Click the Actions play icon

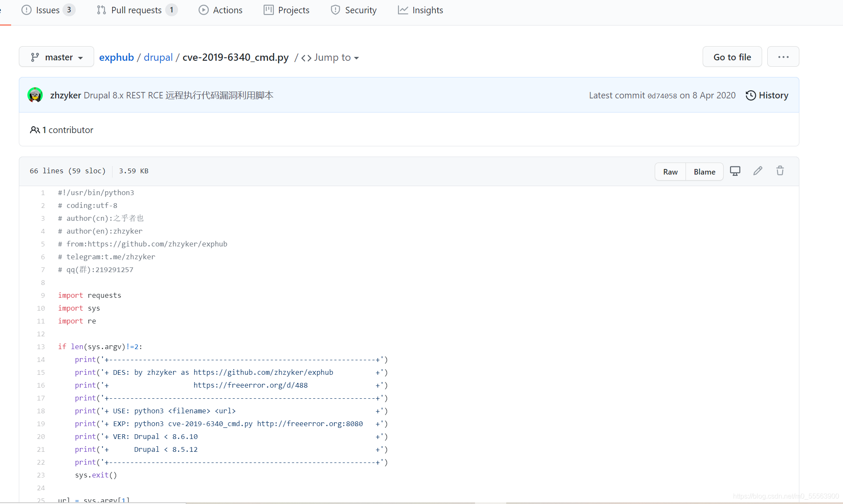coord(203,10)
